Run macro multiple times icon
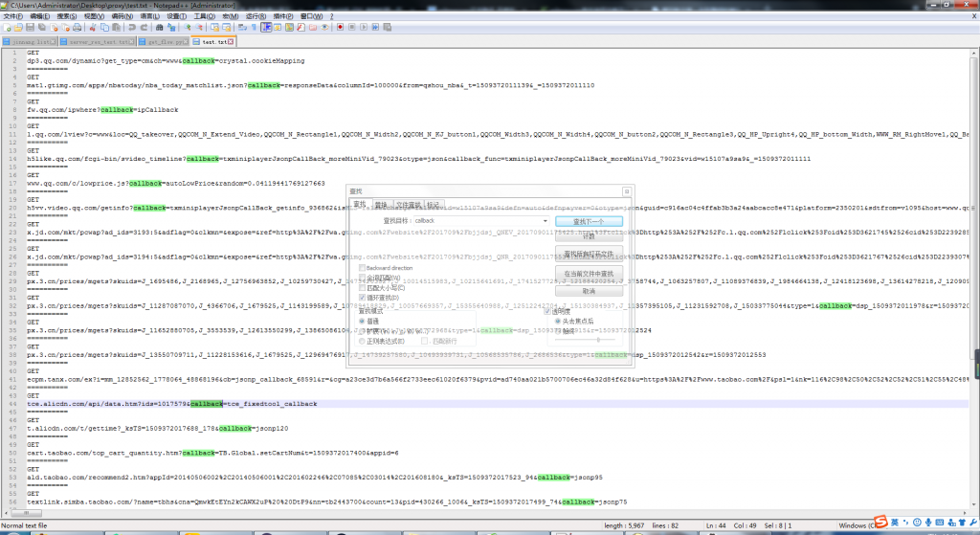 pos(375,28)
